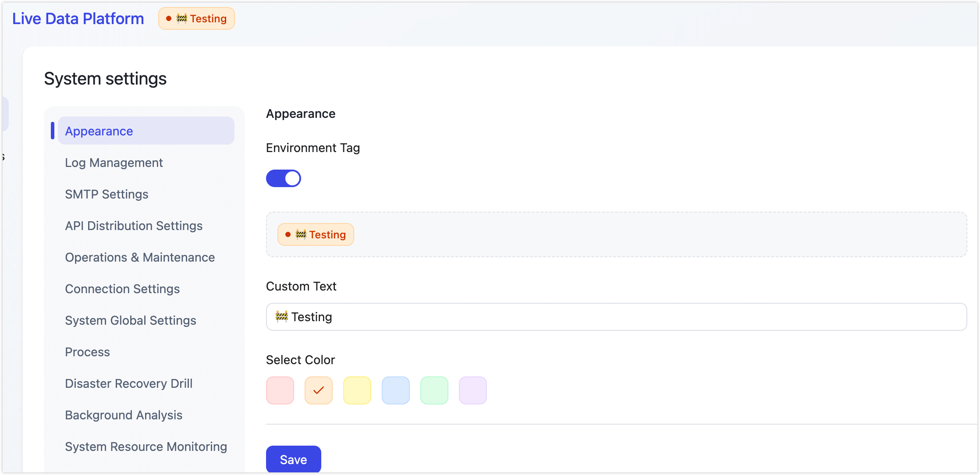Viewport: 980px width, 475px height.
Task: Open the System Resource Monitoring section
Action: tap(146, 447)
